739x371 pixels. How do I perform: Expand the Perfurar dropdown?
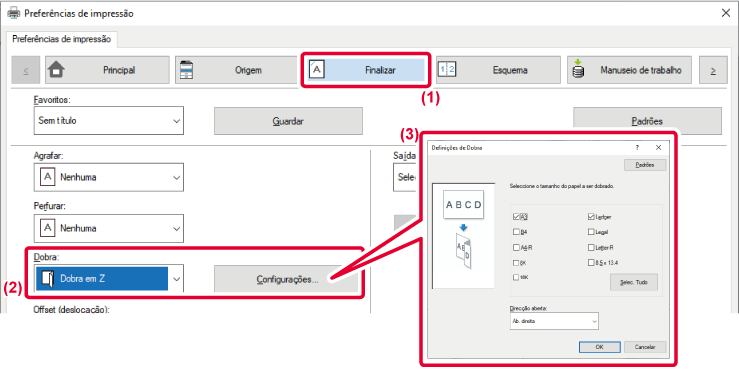click(109, 228)
